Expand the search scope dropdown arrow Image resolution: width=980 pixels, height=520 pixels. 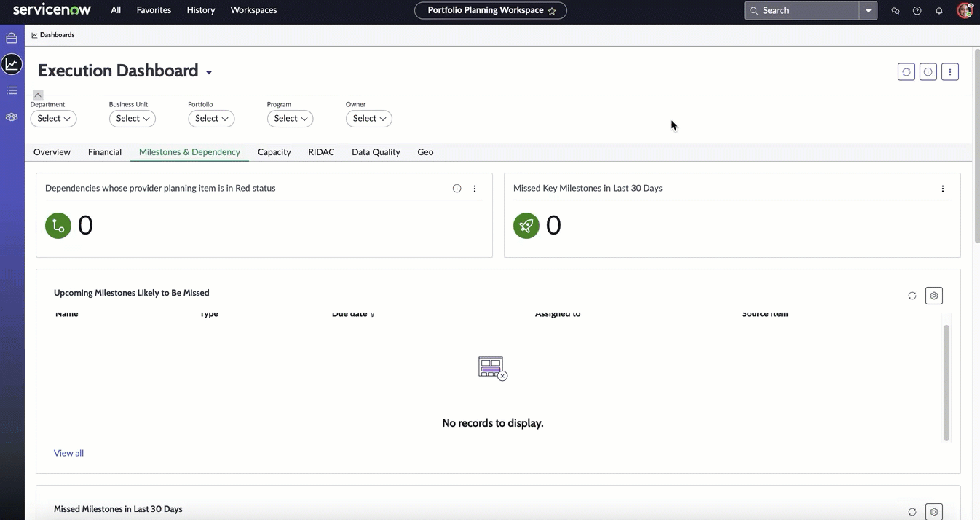869,11
